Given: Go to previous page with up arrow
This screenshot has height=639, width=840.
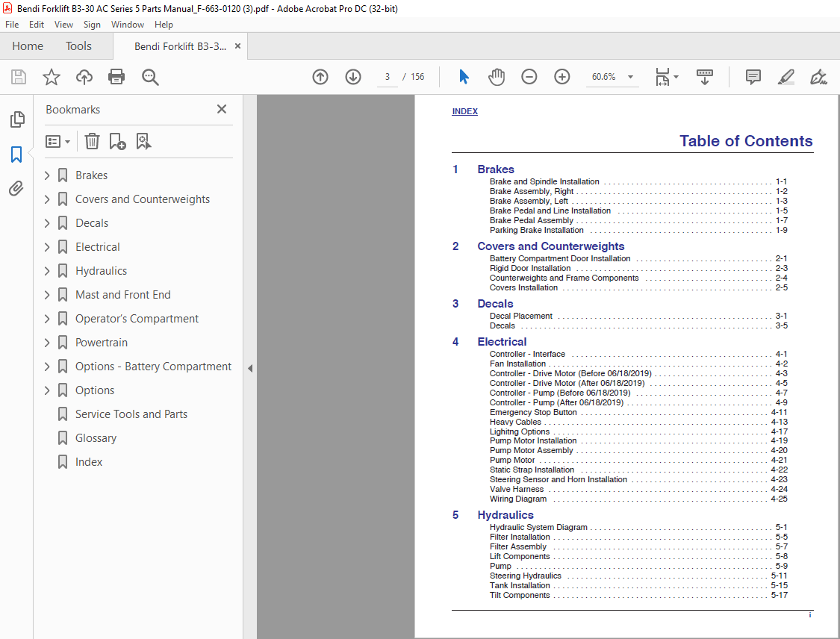Looking at the screenshot, I should (320, 77).
